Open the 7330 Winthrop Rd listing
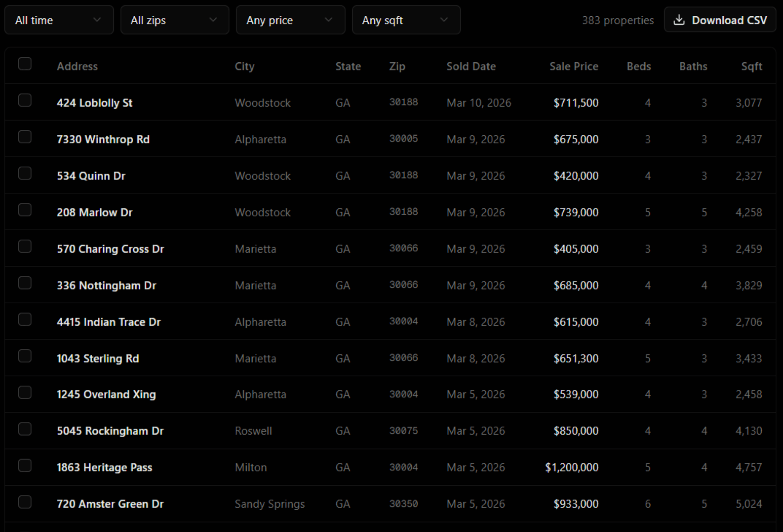The width and height of the screenshot is (783, 532). click(x=104, y=139)
